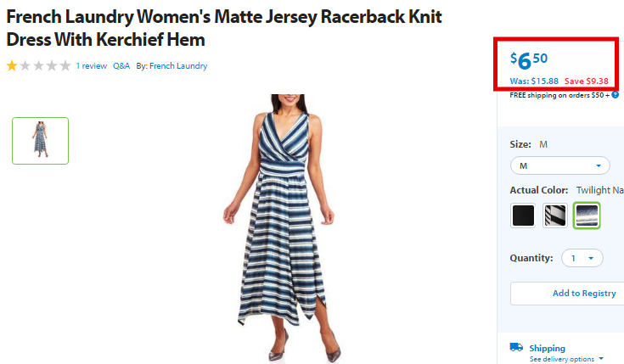Image resolution: width=624 pixels, height=364 pixels.
Task: Open the Quantity dropdown showing 1
Action: (x=582, y=258)
